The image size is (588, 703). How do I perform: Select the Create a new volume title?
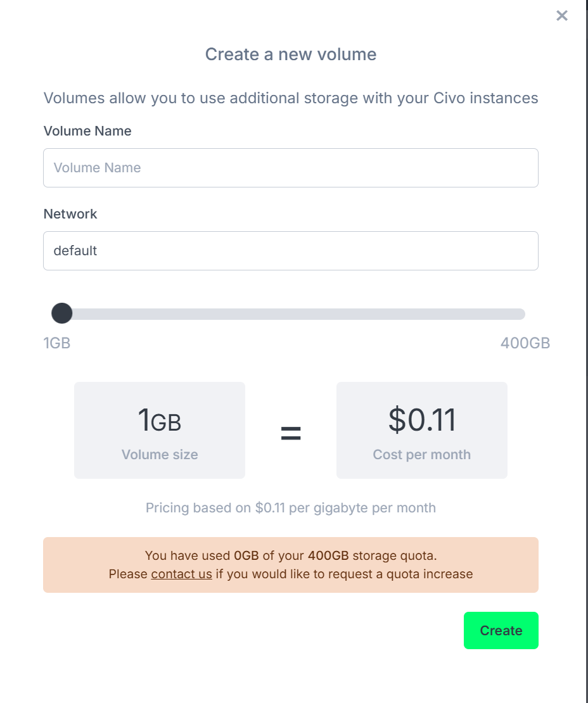click(290, 54)
